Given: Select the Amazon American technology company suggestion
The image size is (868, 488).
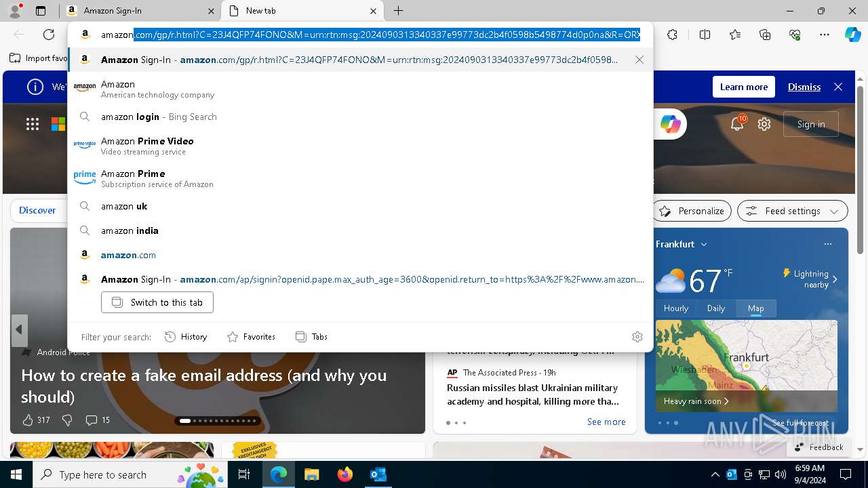Looking at the screenshot, I should click(360, 89).
